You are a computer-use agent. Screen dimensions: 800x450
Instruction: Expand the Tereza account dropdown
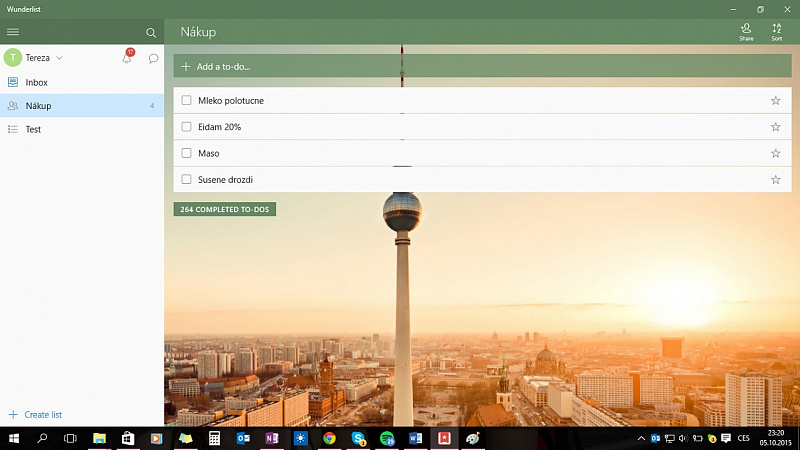click(x=59, y=58)
